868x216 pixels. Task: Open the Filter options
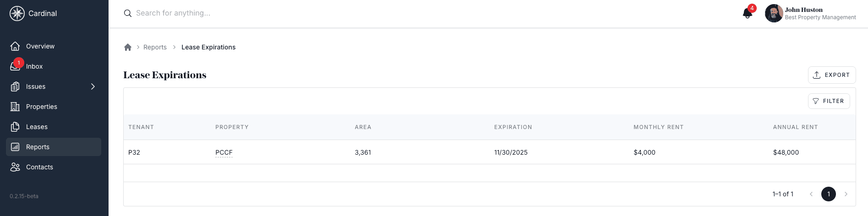point(829,101)
